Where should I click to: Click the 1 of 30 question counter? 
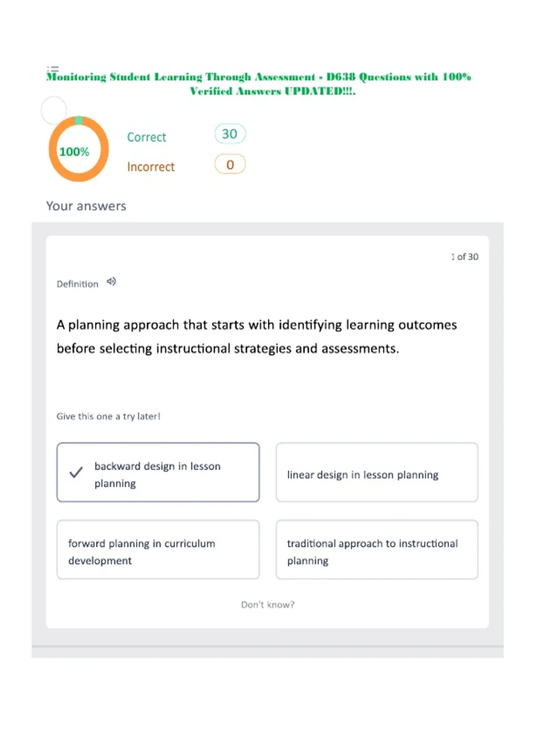[464, 257]
